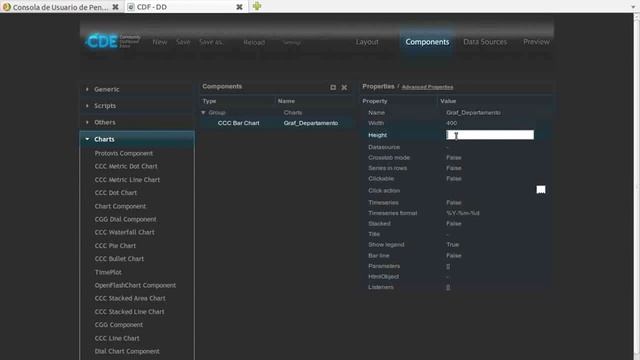Screen dimensions: 640x360
Task: Expand the Generic category
Action: click(x=137, y=89)
